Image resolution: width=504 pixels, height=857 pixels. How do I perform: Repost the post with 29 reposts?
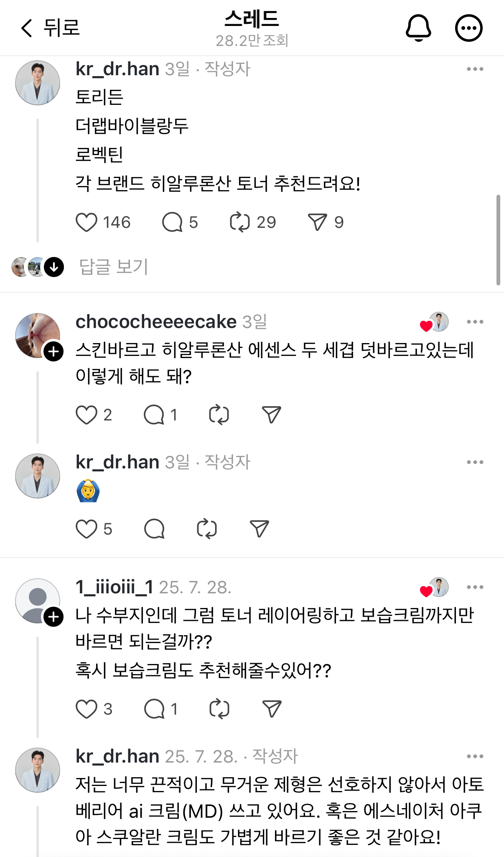[240, 222]
